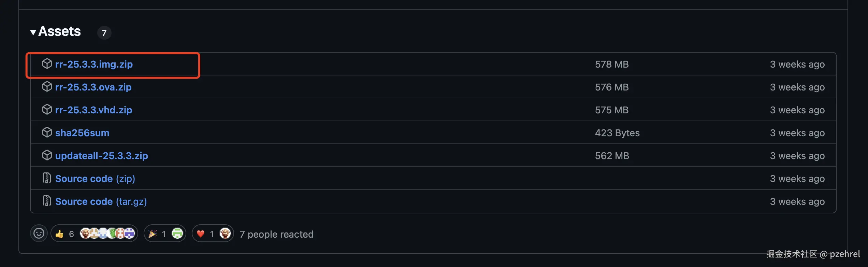
Task: Click zip file icon beside Source code (zip)
Action: tap(47, 178)
